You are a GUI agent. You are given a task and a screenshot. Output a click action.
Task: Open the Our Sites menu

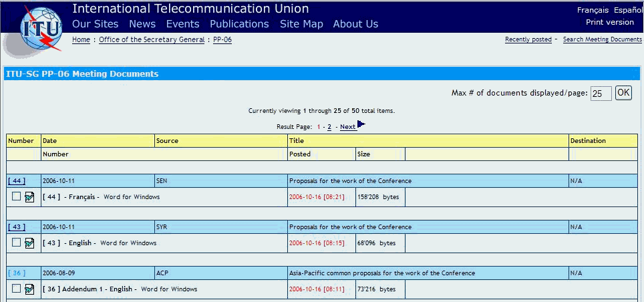tap(96, 24)
